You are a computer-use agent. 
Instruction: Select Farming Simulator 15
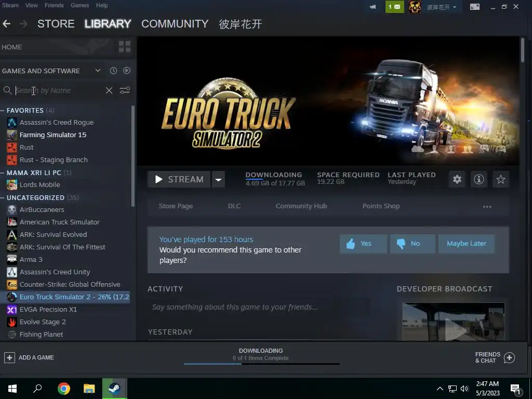(x=53, y=135)
